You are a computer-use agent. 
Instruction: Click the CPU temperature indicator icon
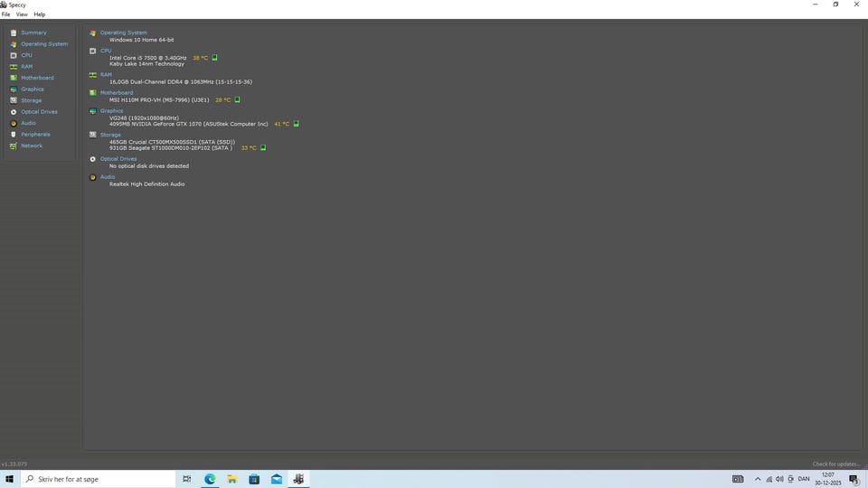[x=214, y=58]
